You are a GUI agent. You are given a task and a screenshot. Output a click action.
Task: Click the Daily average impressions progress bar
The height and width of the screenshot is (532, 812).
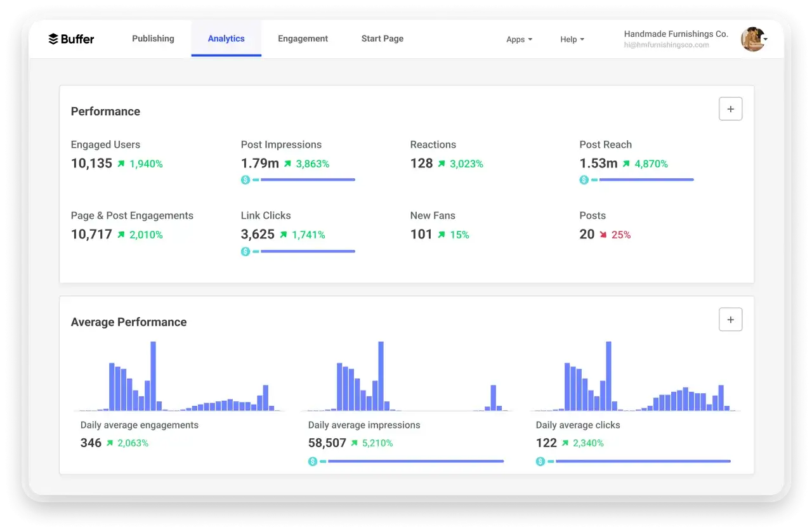click(412, 462)
